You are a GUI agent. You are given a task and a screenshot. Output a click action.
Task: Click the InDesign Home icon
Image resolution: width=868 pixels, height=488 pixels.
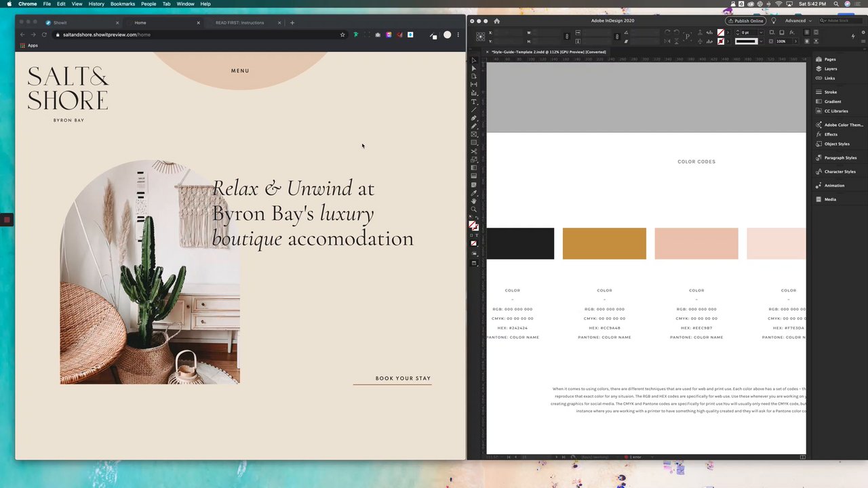click(x=496, y=21)
